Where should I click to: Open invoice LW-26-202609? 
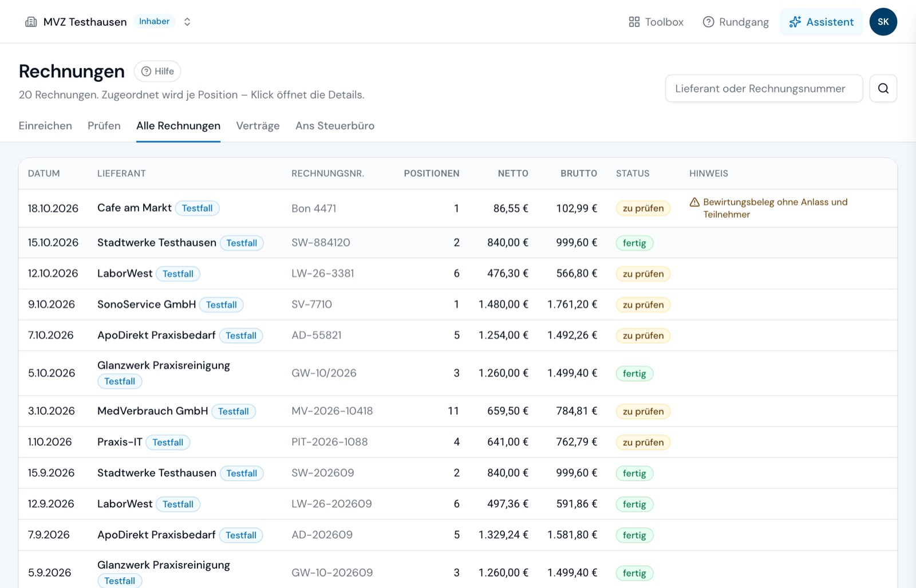coord(458,504)
